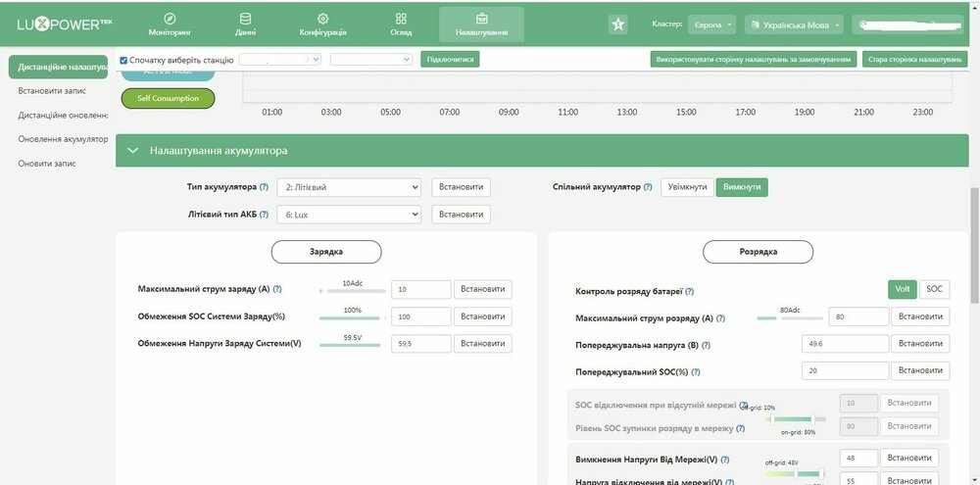Select Оновлення акумулятора in sidebar
This screenshot has width=980, height=485.
tap(63, 139)
